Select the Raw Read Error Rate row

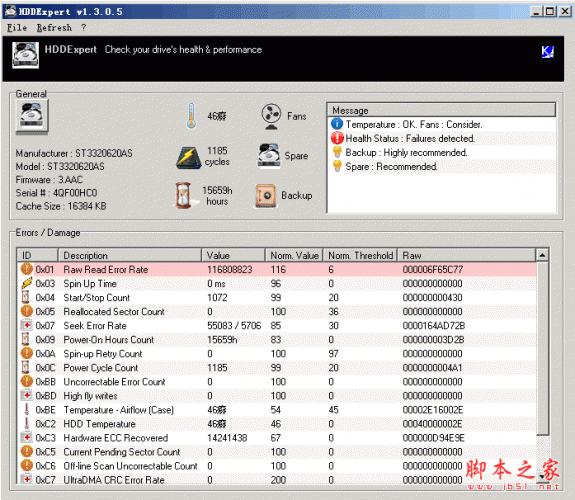pyautogui.click(x=277, y=270)
